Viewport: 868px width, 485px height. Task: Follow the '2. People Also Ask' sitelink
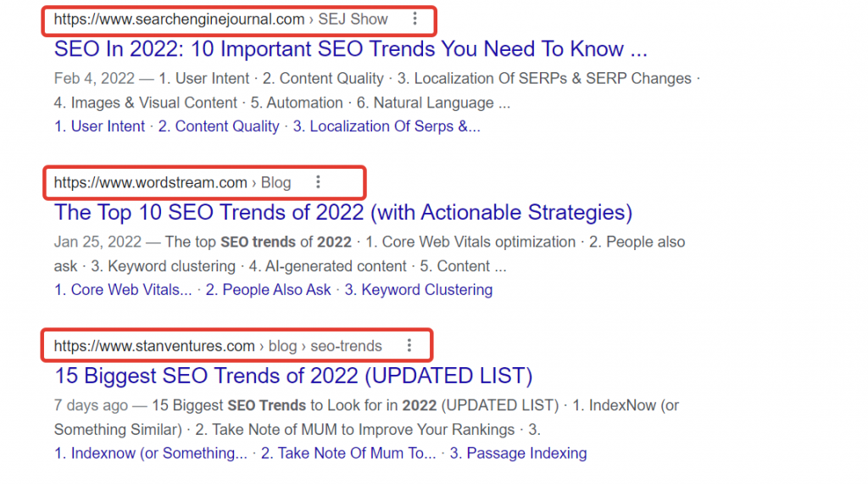(268, 290)
